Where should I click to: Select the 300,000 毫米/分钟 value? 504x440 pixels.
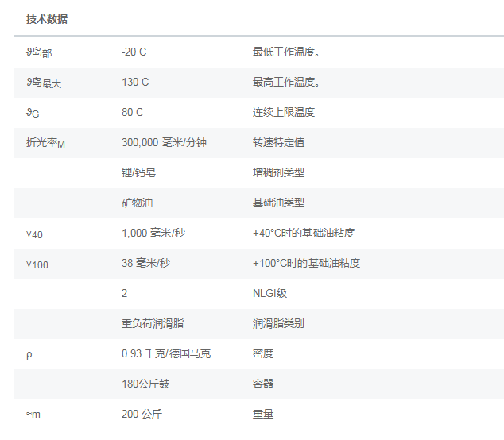point(164,142)
